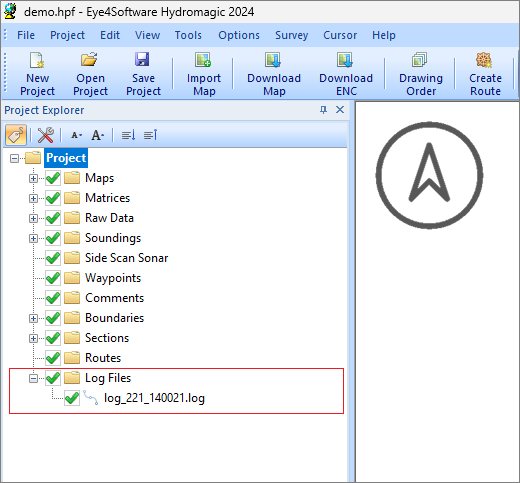Open the Help menu
This screenshot has width=520, height=483.
click(x=384, y=35)
